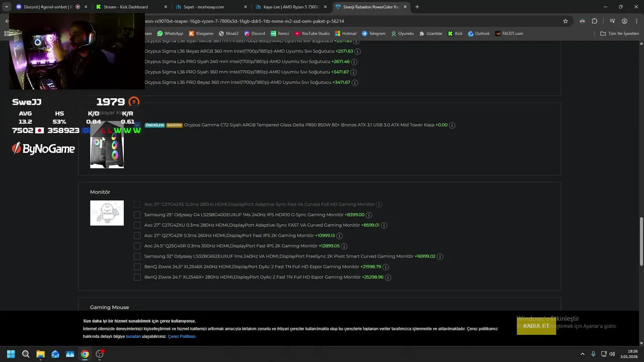Screen dimensions: 644x362
Task: Open Chrome media control icon
Action: pyautogui.click(x=612, y=21)
